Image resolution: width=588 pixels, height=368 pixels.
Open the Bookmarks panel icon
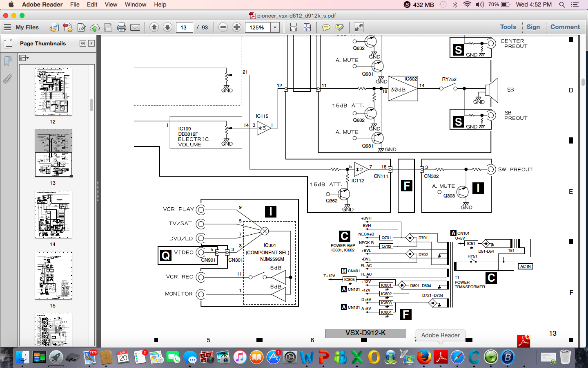pyautogui.click(x=7, y=61)
